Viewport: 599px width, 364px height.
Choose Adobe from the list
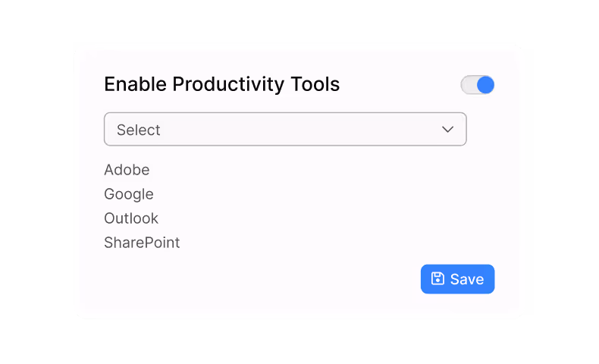127,170
